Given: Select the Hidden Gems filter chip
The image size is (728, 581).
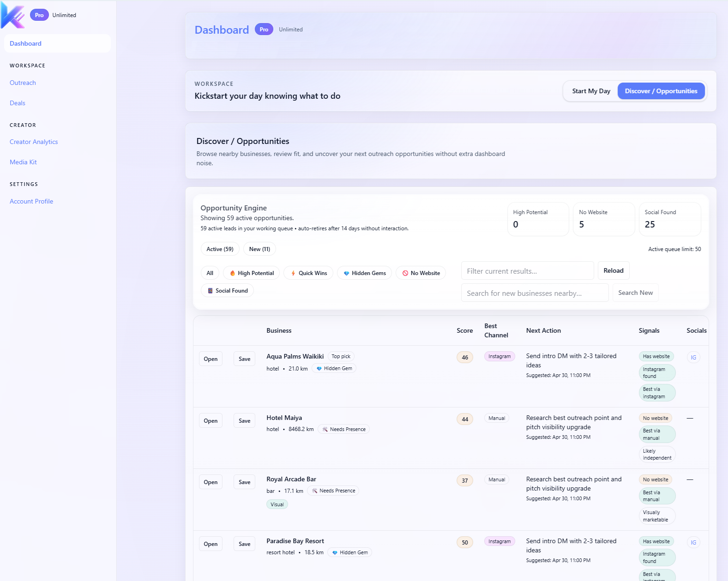Looking at the screenshot, I should (x=364, y=273).
